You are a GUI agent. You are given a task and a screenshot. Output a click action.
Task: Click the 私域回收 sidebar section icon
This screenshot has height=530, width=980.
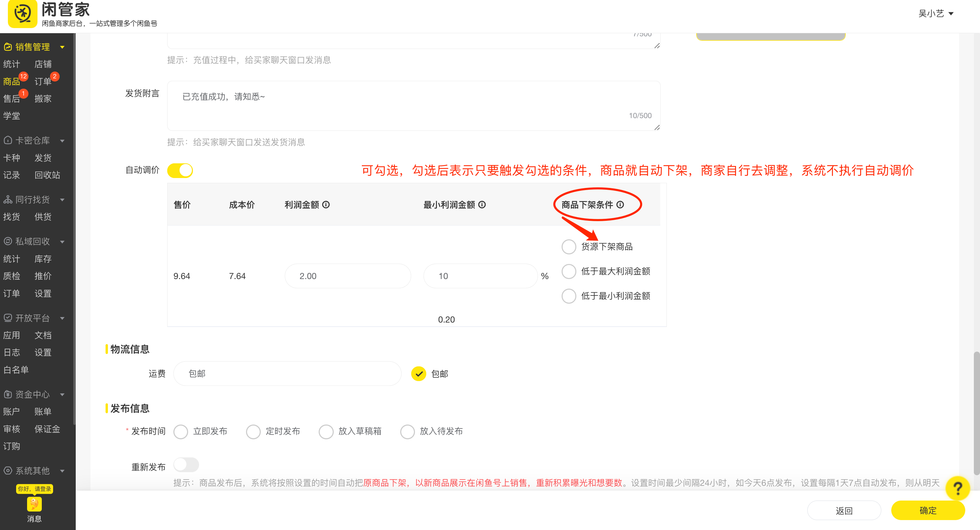point(8,241)
